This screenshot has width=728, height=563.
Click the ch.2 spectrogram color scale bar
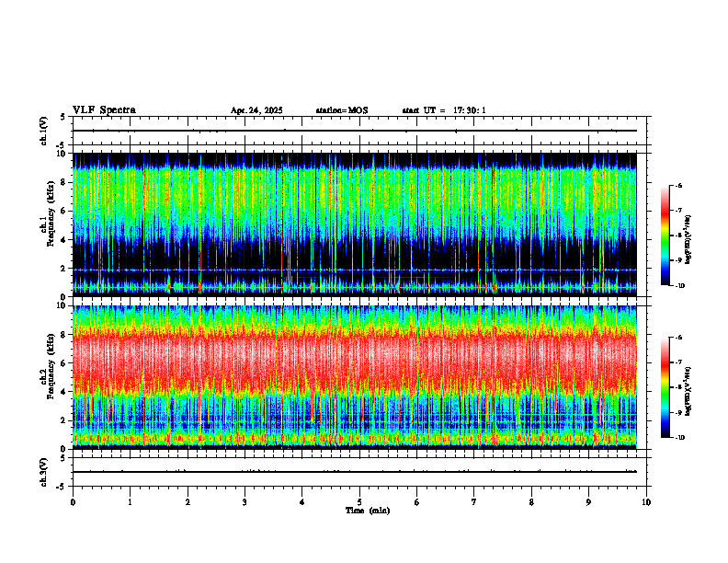(x=665, y=387)
